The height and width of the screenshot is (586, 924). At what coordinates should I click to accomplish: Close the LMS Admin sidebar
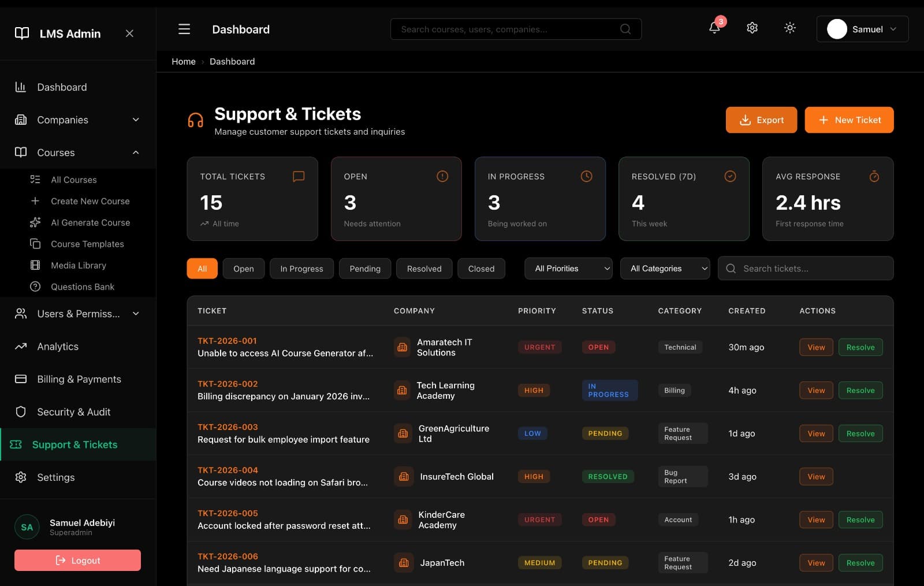coord(129,34)
